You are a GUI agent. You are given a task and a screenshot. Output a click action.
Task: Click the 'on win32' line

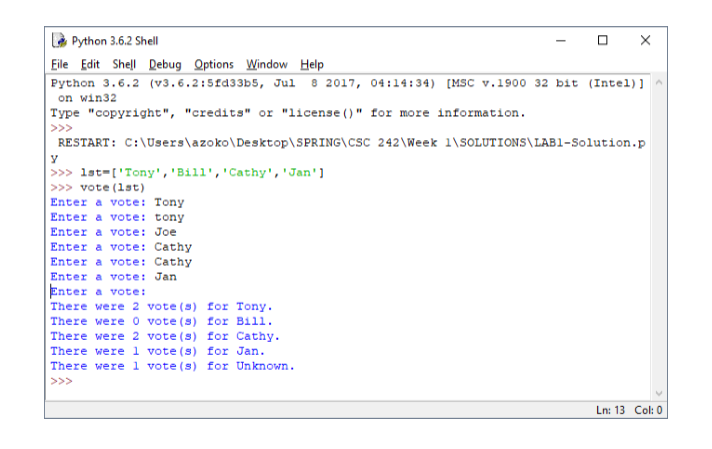click(87, 98)
